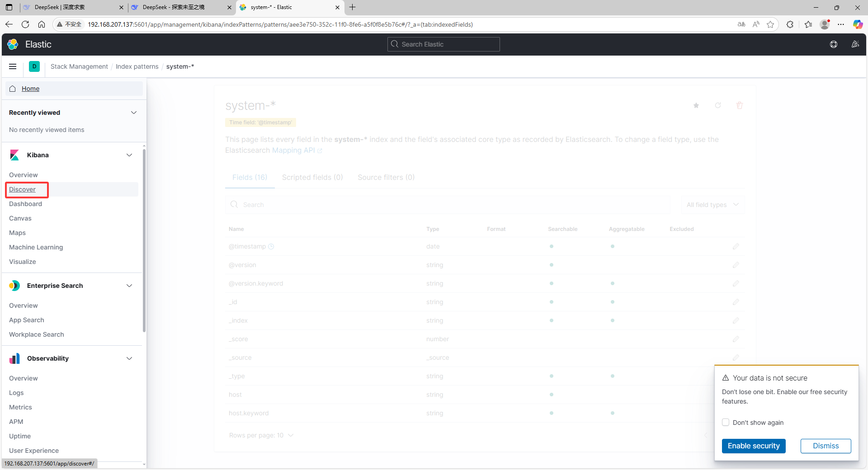Refresh the field list icon
The height and width of the screenshot is (470, 868).
coord(718,105)
